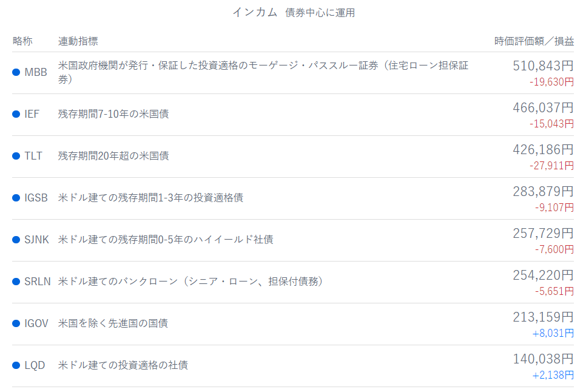Click the blue dot beside SRLN
This screenshot has width=583, height=392.
click(x=16, y=282)
